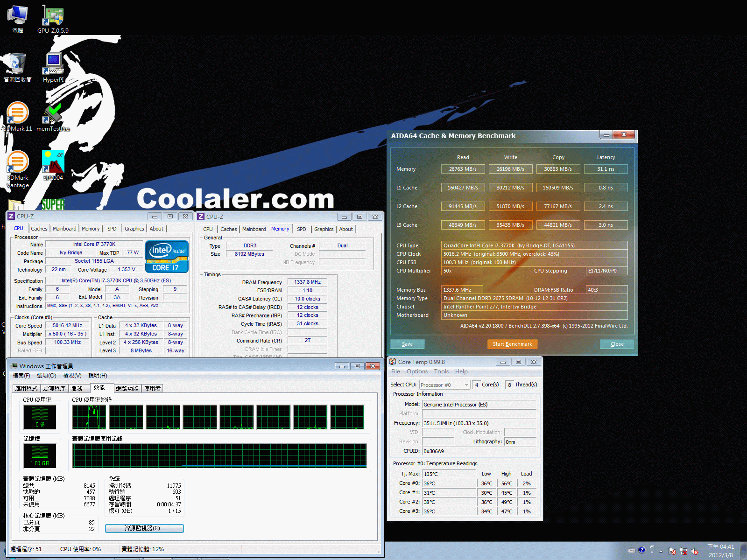The width and height of the screenshot is (747, 560).
Task: Open the Select CPU Processor #0 dropdown
Action: tap(444, 385)
